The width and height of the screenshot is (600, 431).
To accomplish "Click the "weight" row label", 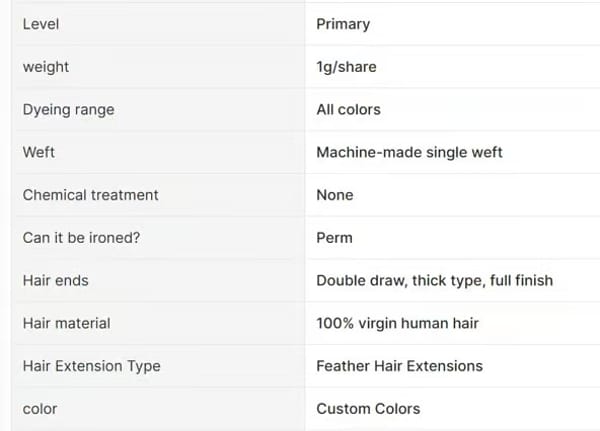I will pos(46,67).
